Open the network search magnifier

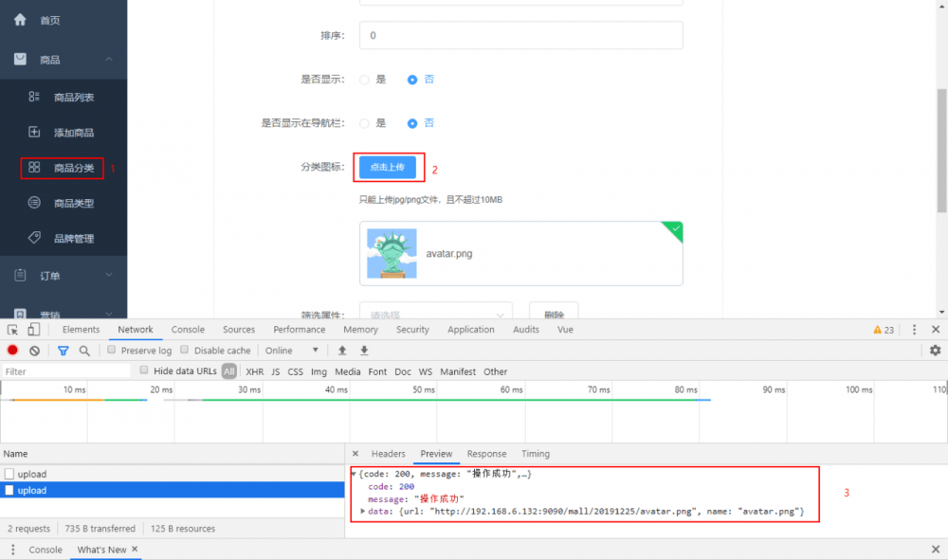click(x=85, y=351)
